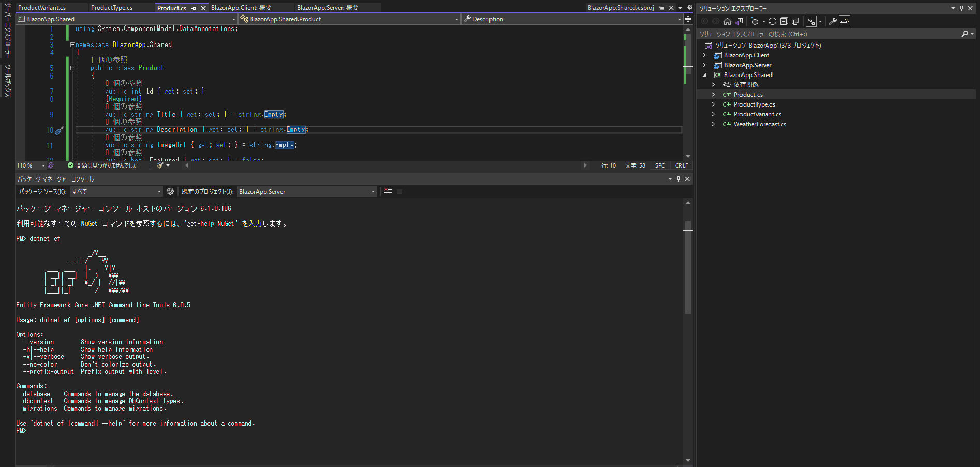Open the BlazorApp.Shared.csproj preview tab
This screenshot has width=980, height=467.
click(x=621, y=8)
